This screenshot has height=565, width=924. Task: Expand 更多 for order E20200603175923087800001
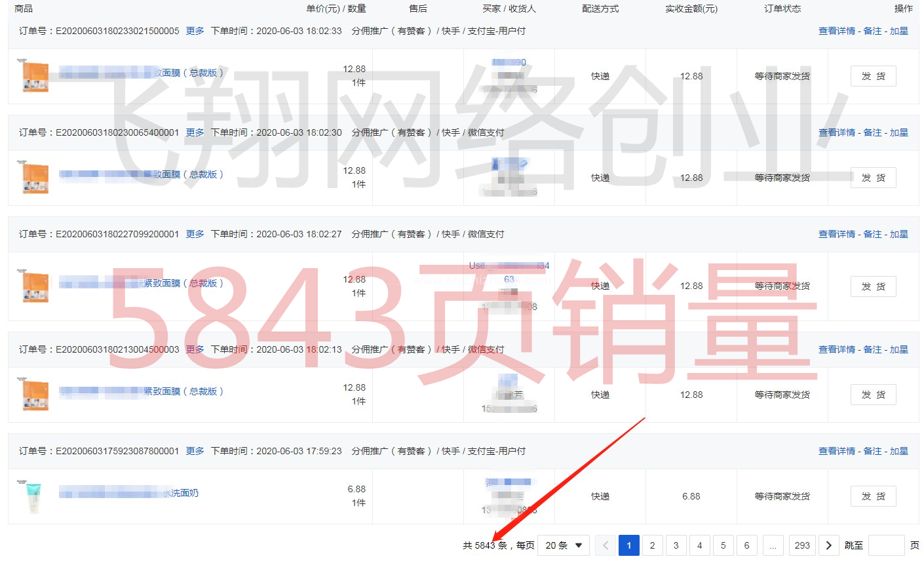coord(195,451)
